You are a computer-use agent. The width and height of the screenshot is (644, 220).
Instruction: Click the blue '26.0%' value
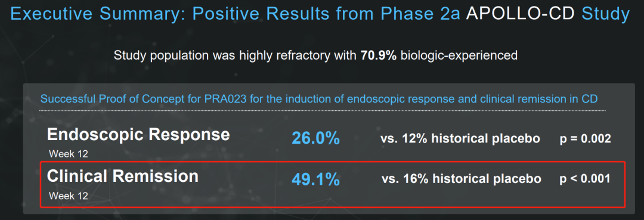pyautogui.click(x=316, y=139)
